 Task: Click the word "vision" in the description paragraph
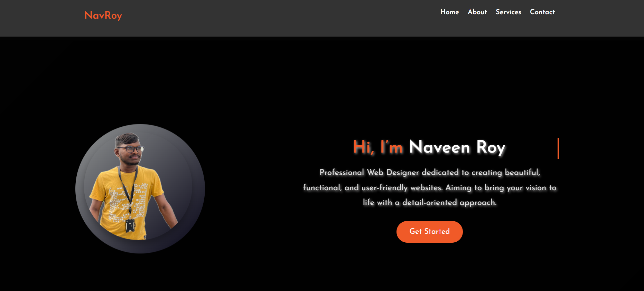click(x=535, y=188)
